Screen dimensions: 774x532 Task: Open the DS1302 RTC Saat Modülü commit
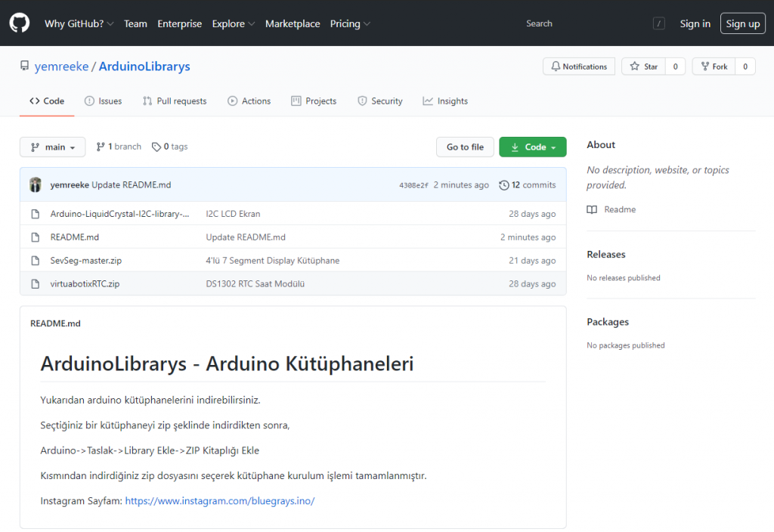(255, 284)
